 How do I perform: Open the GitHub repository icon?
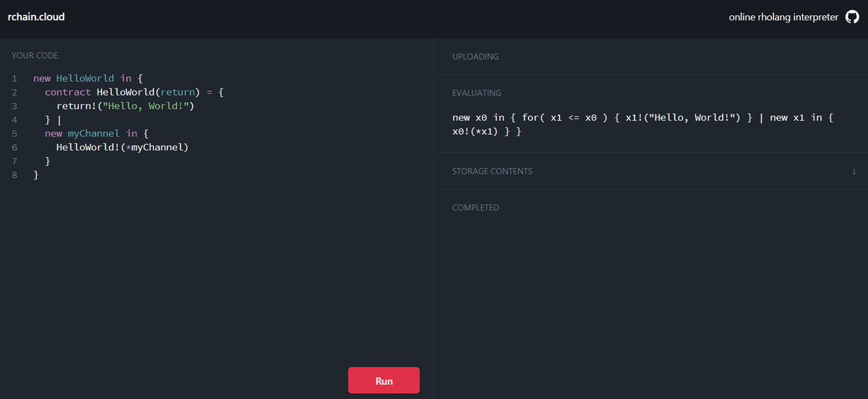852,17
